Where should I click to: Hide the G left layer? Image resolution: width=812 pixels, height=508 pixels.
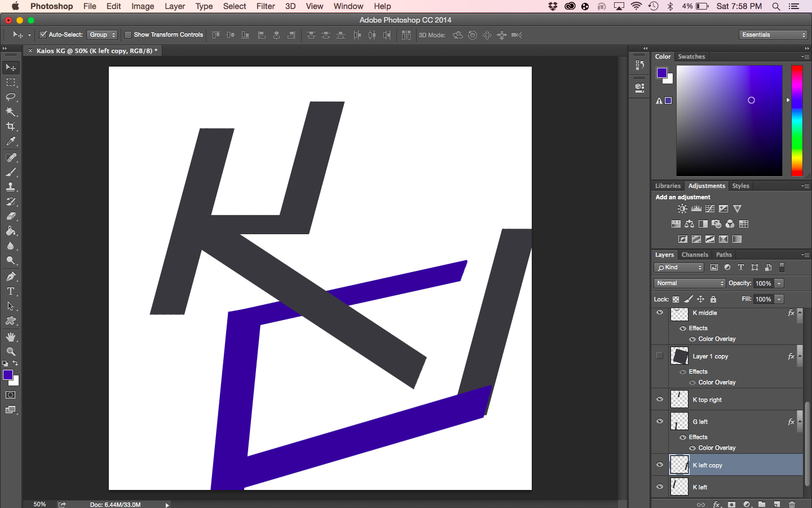(660, 421)
